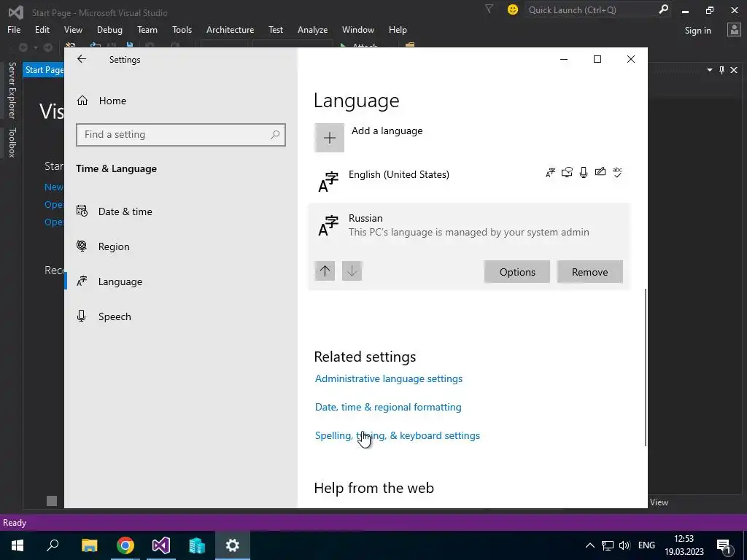Open the Server Explorer side tab

tap(12, 90)
